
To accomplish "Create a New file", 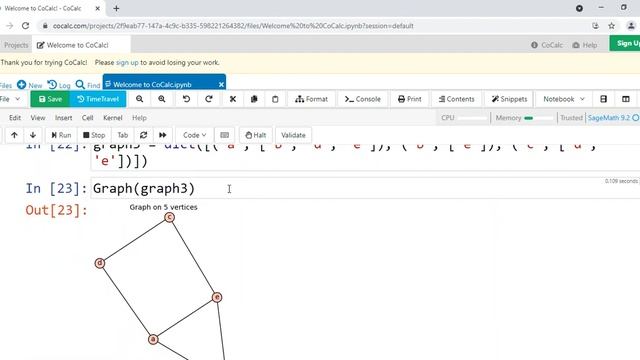I will [x=30, y=85].
